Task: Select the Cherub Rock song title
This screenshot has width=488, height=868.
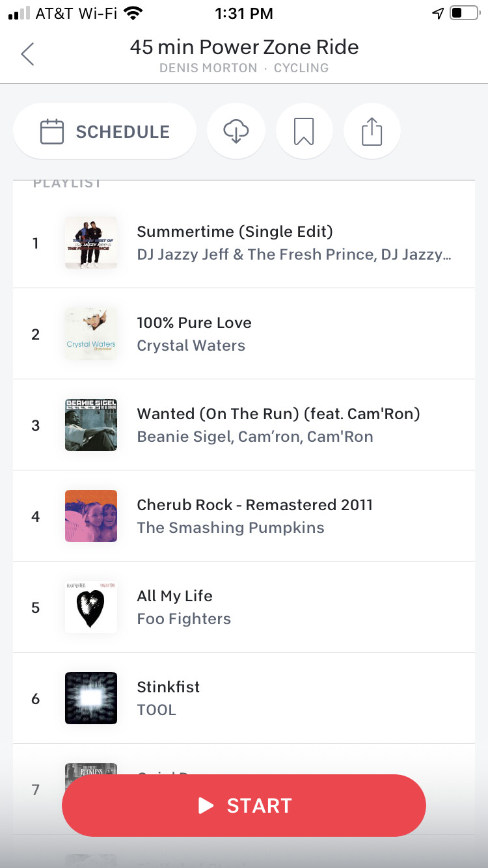Action: point(254,505)
